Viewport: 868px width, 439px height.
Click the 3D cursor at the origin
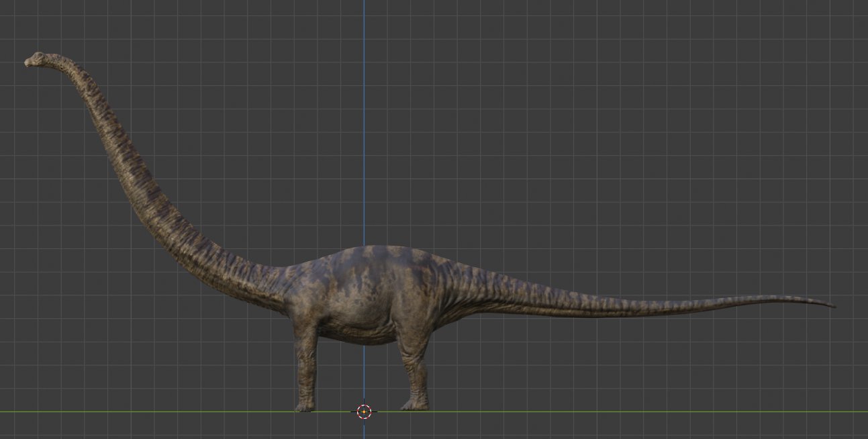[x=364, y=411]
